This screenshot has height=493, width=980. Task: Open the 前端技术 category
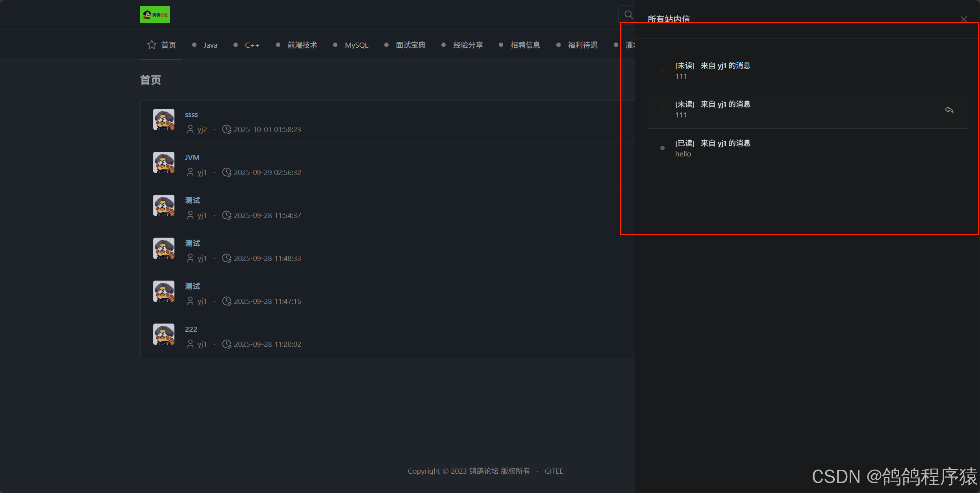(302, 45)
